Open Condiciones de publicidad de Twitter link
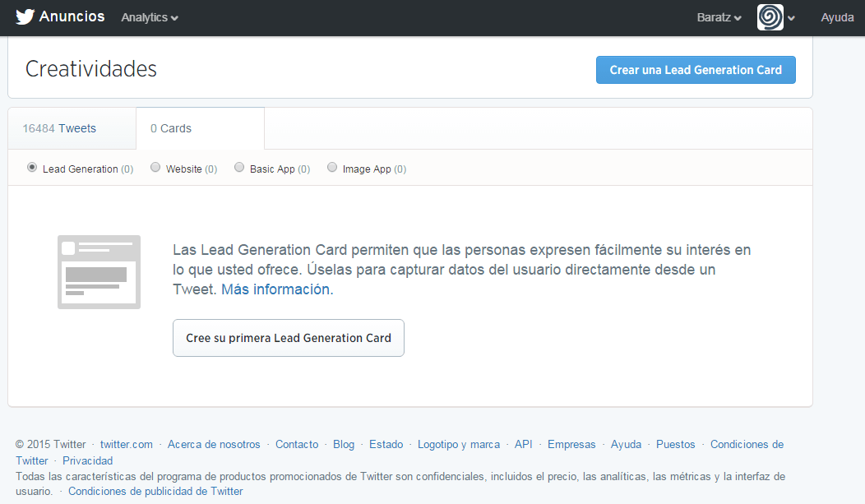865x504 pixels. 155,492
